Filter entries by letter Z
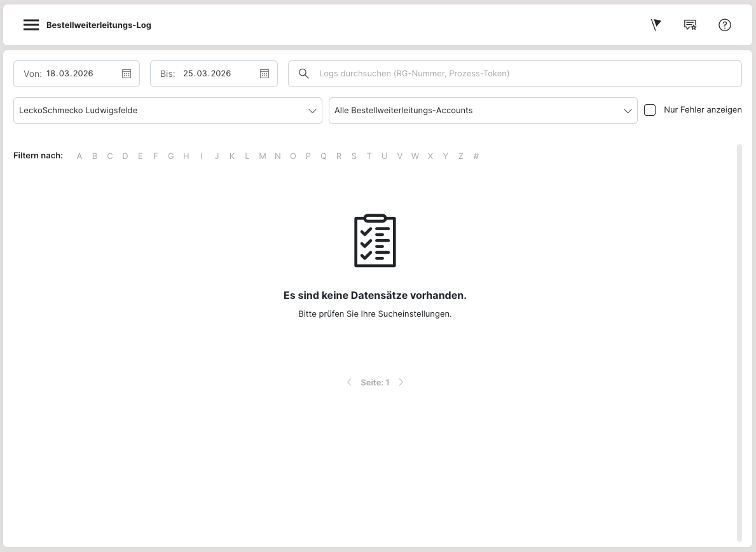 point(461,156)
